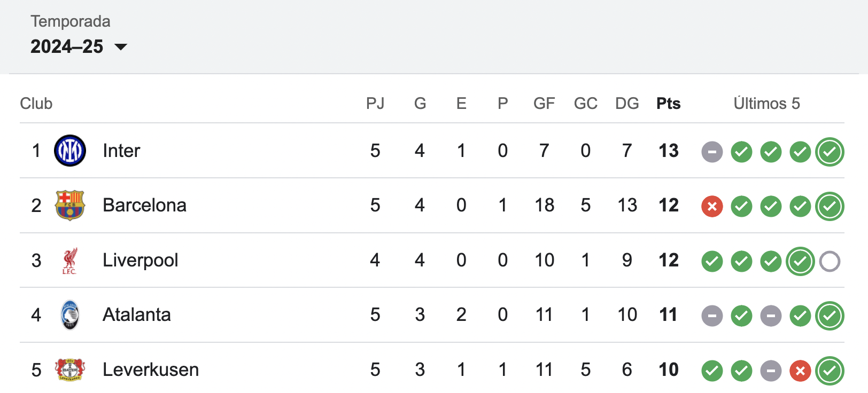Click the Pts column header
868x393 pixels.
[x=668, y=103]
